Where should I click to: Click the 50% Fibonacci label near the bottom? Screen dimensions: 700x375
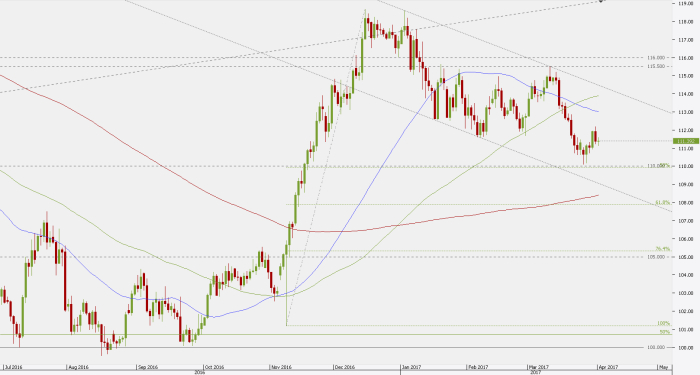[665, 332]
